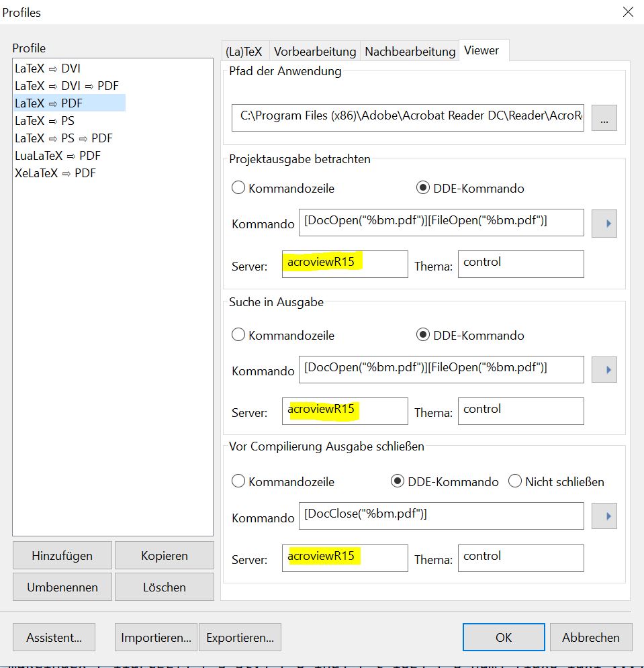Click Thema field under Suche in Ausgabe
Image resolution: width=644 pixels, height=668 pixels.
(x=521, y=411)
